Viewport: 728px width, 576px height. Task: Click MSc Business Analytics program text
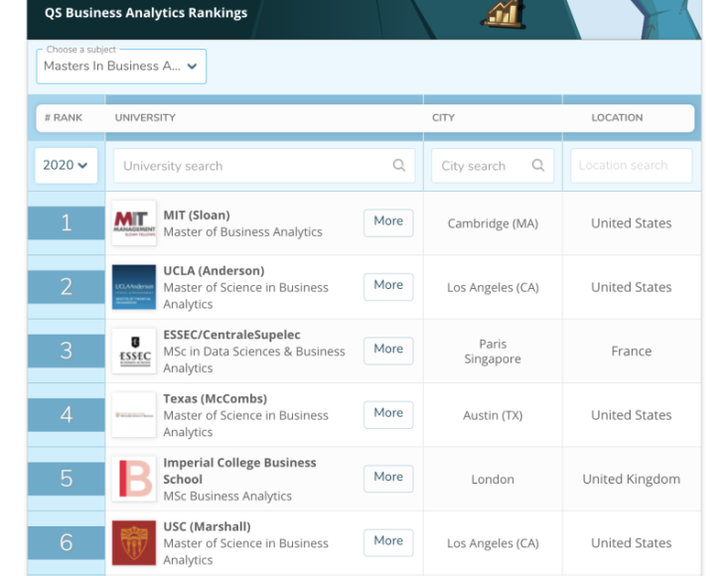pos(227,497)
